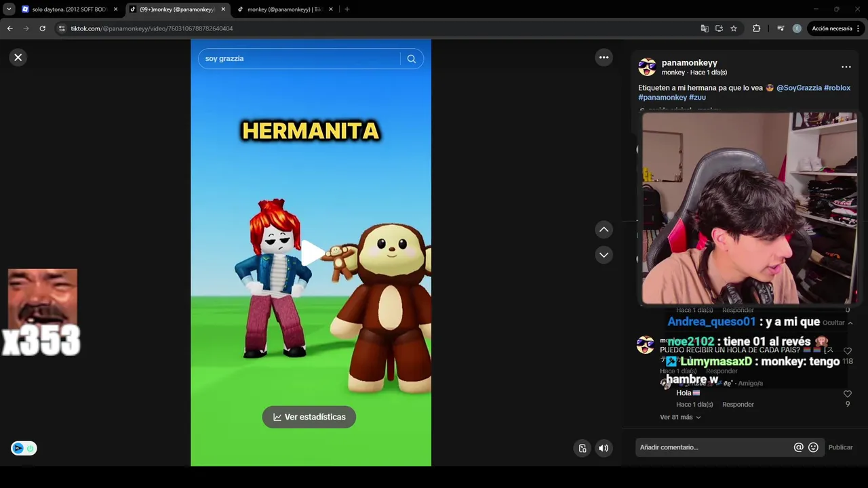Click the laughing meme x353 overlay
The image size is (868, 488).
(x=42, y=312)
